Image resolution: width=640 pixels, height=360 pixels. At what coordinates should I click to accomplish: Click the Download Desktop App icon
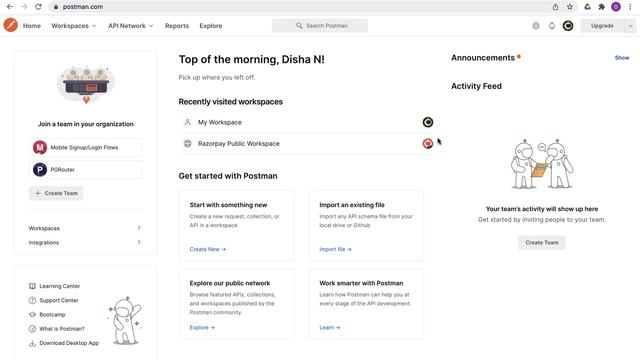pos(32,343)
